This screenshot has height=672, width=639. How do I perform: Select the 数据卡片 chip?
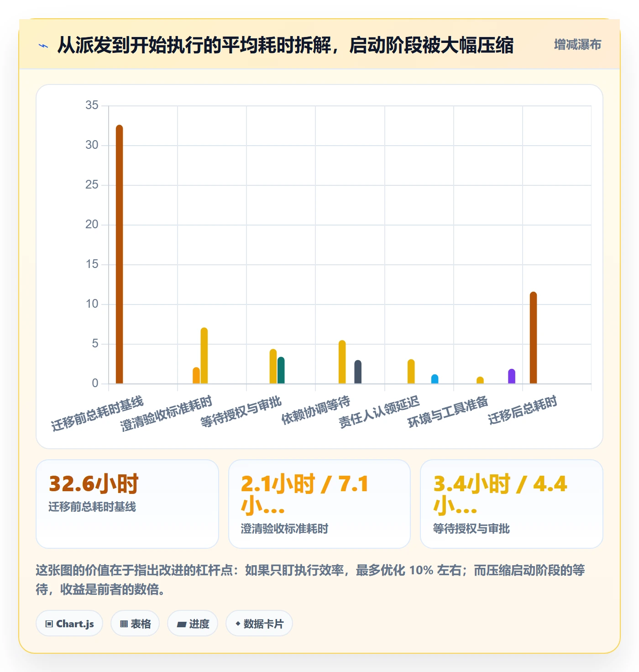click(259, 624)
